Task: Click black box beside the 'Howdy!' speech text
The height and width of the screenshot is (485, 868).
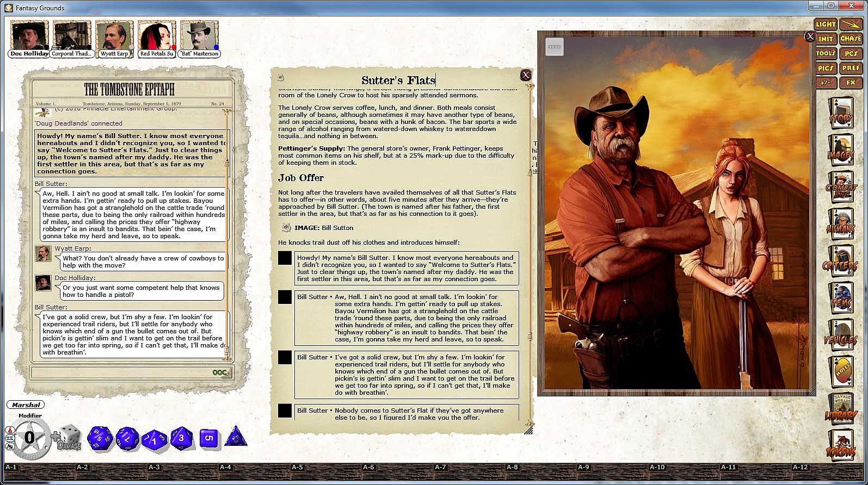Action: click(x=285, y=258)
